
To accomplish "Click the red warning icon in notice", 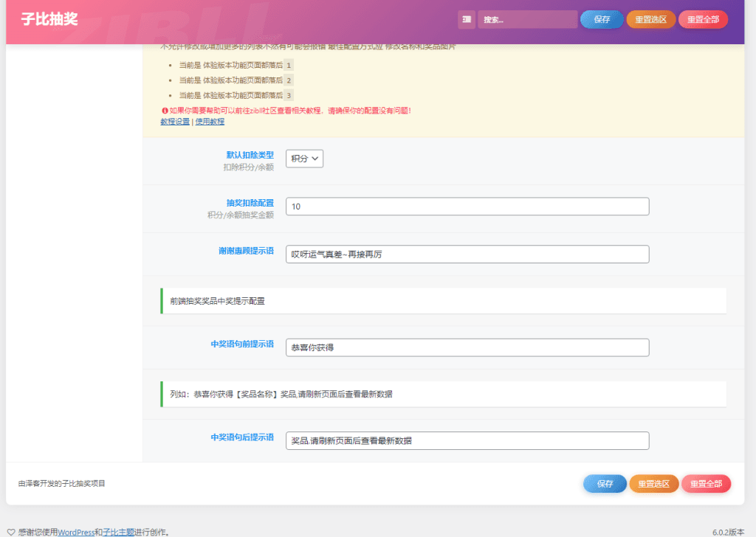I will [x=163, y=111].
